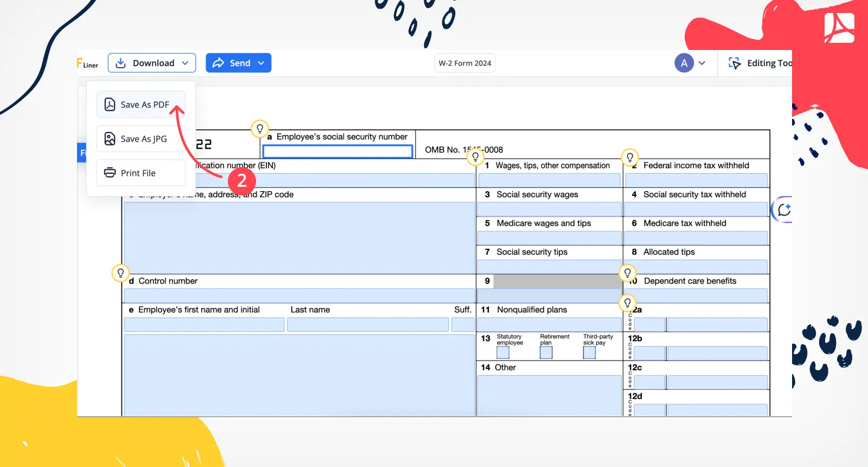Screen dimensions: 868x467
Task: Click the 12a code field
Action: tap(649, 324)
